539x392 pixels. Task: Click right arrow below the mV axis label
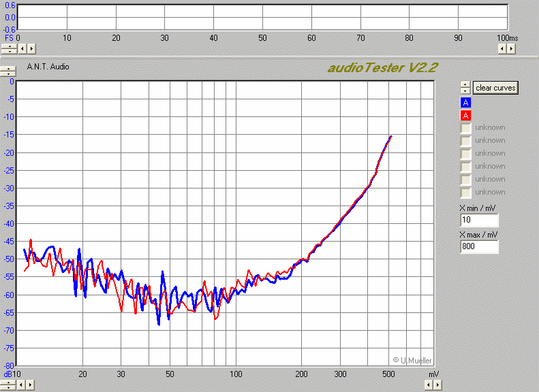[437, 385]
